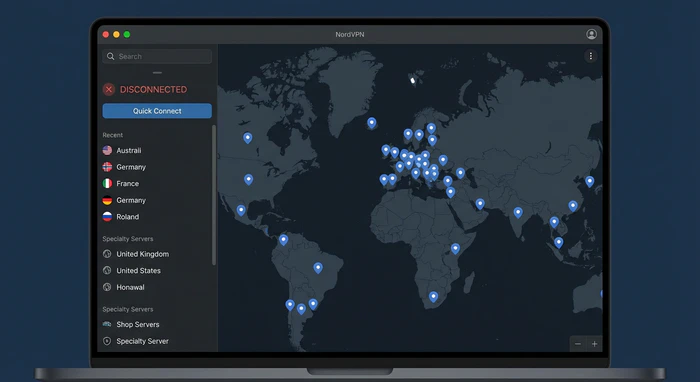Zoom out the map with minus button
The width and height of the screenshot is (700, 382).
coord(578,344)
